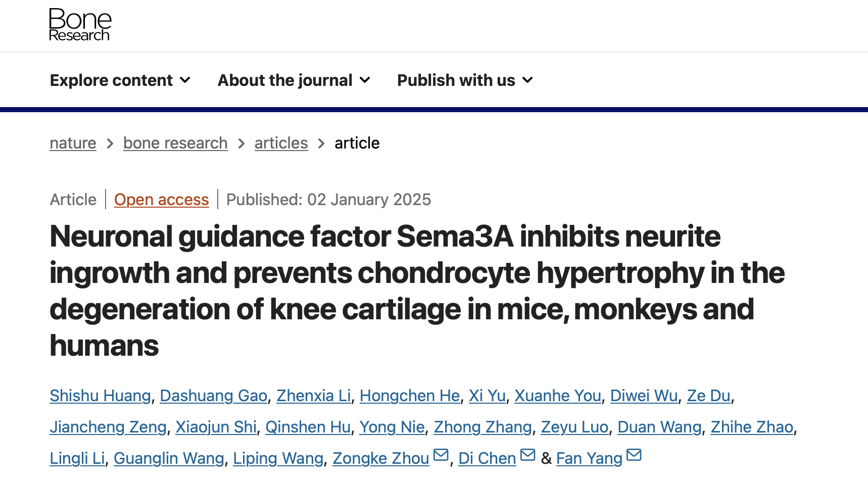Open the bone research breadcrumb
The width and height of the screenshot is (868, 482).
click(175, 143)
